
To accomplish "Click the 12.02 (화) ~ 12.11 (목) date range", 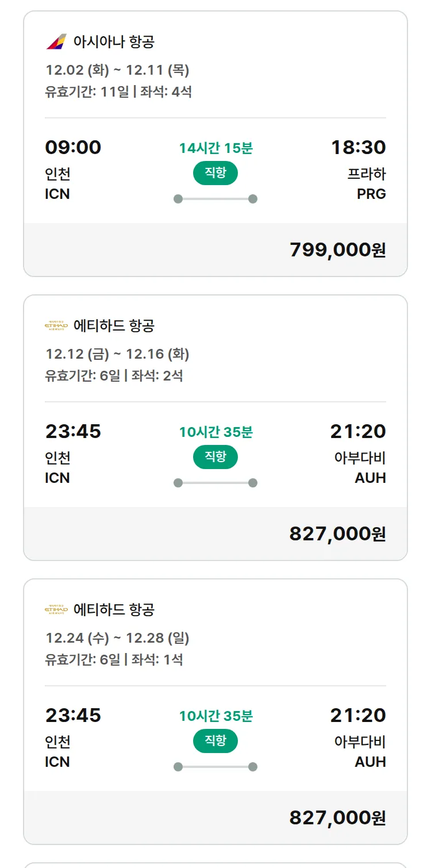I will pos(117,70).
